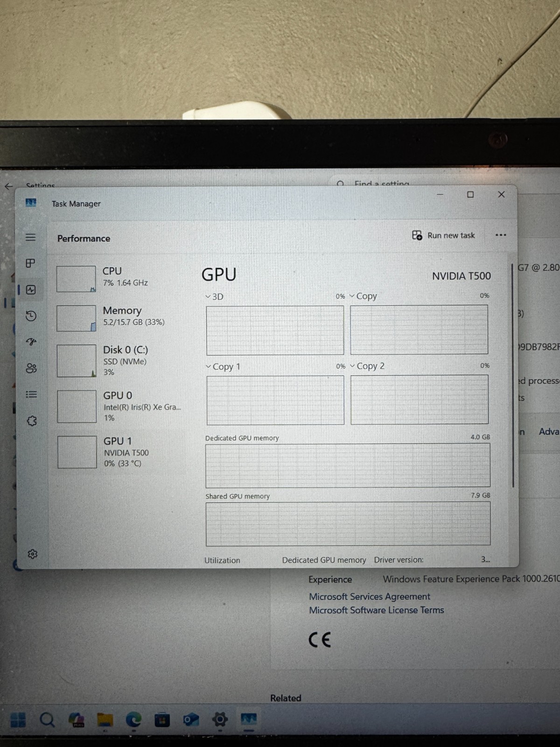This screenshot has height=747, width=560.
Task: Select GPU 0 Intel Iris Xe entry
Action: [x=120, y=406]
